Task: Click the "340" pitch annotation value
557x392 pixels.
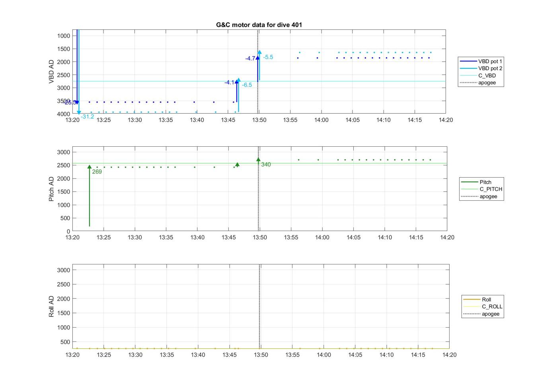Action: pos(266,165)
